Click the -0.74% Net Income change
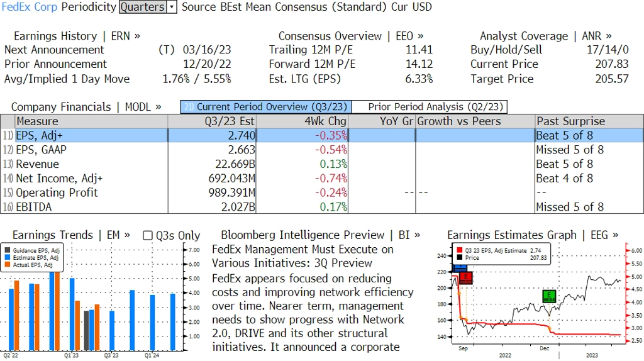Image resolution: width=644 pixels, height=361 pixels. click(331, 179)
